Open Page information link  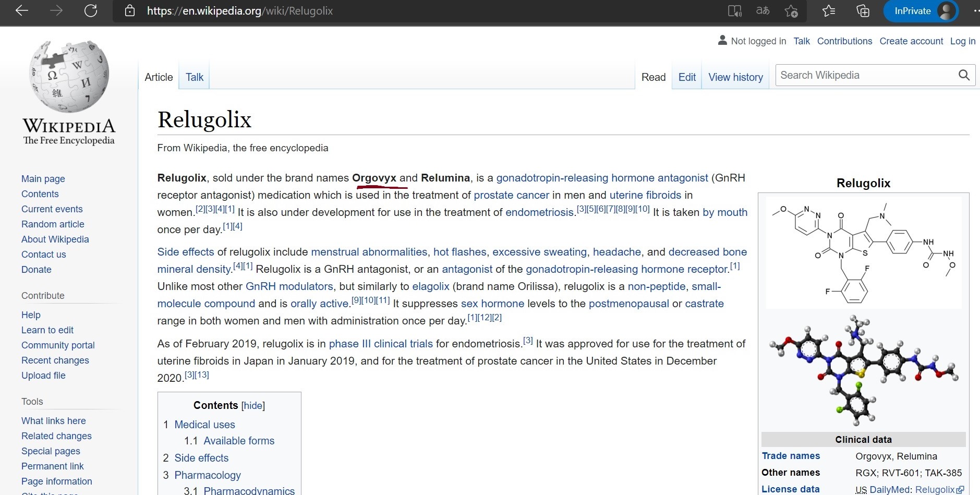click(x=57, y=481)
